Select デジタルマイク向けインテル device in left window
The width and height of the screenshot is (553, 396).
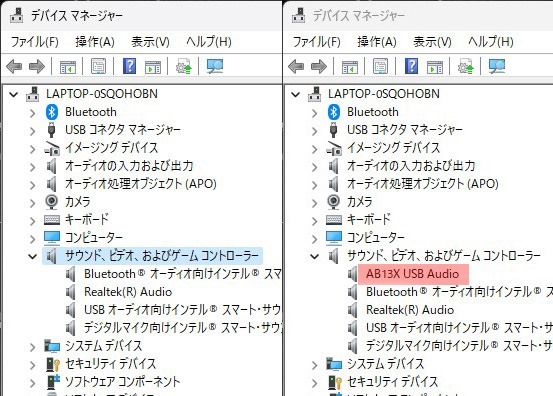coord(182,328)
